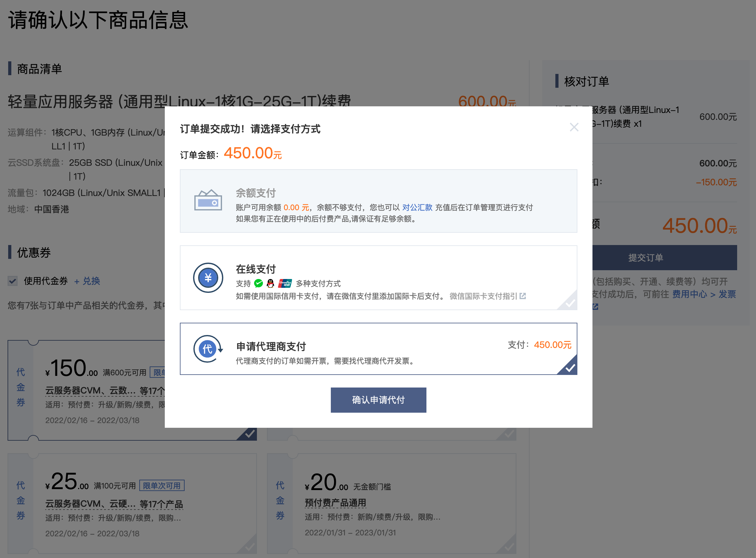Select the ¥25 满100元可用 voucher
Image resolution: width=756 pixels, height=558 pixels.
[132, 503]
